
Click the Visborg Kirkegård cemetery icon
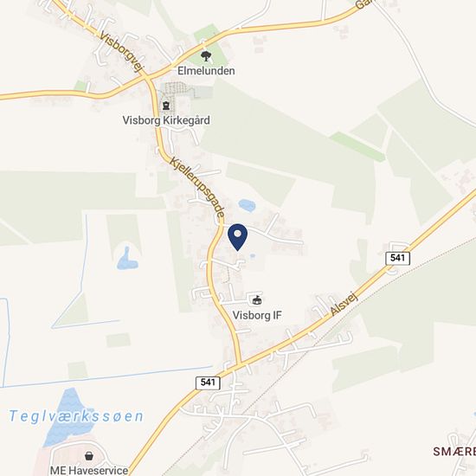166,106
